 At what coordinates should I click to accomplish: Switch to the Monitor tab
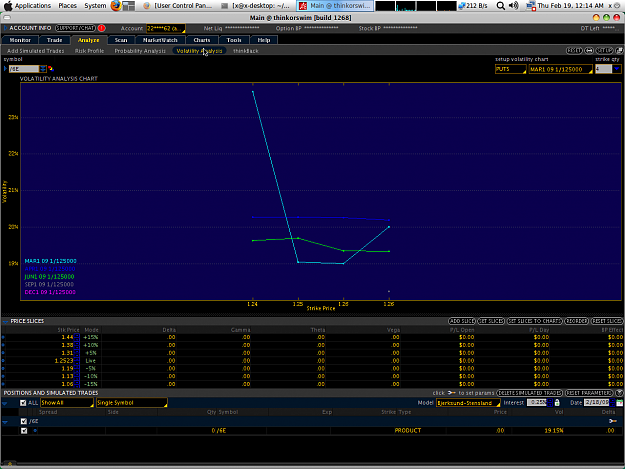click(20, 40)
